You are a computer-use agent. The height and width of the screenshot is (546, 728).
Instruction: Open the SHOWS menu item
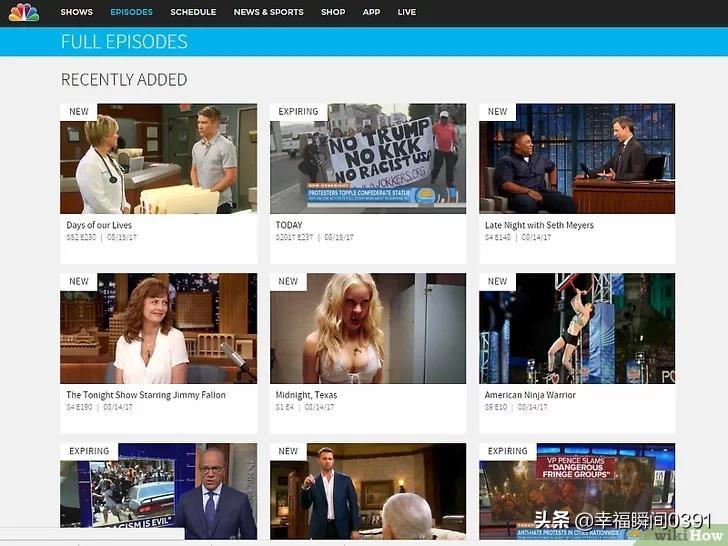77,12
